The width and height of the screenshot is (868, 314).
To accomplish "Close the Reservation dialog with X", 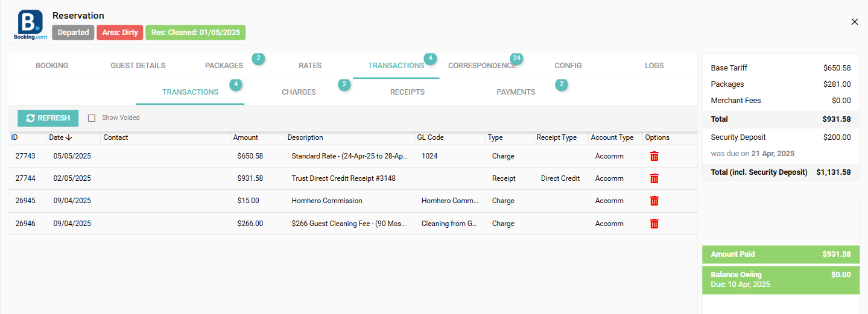I will coord(854,22).
